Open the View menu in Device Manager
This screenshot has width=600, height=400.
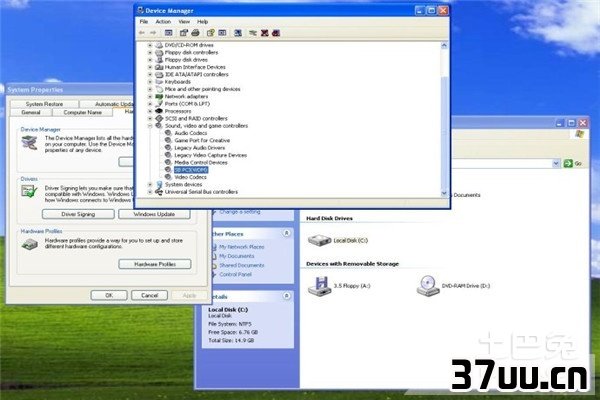click(184, 22)
